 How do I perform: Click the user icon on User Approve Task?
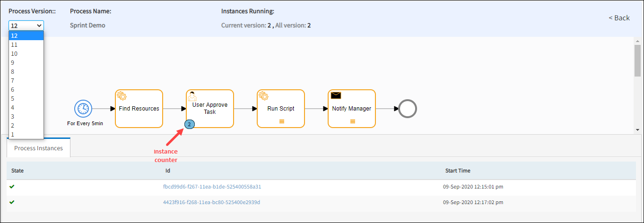(x=192, y=96)
